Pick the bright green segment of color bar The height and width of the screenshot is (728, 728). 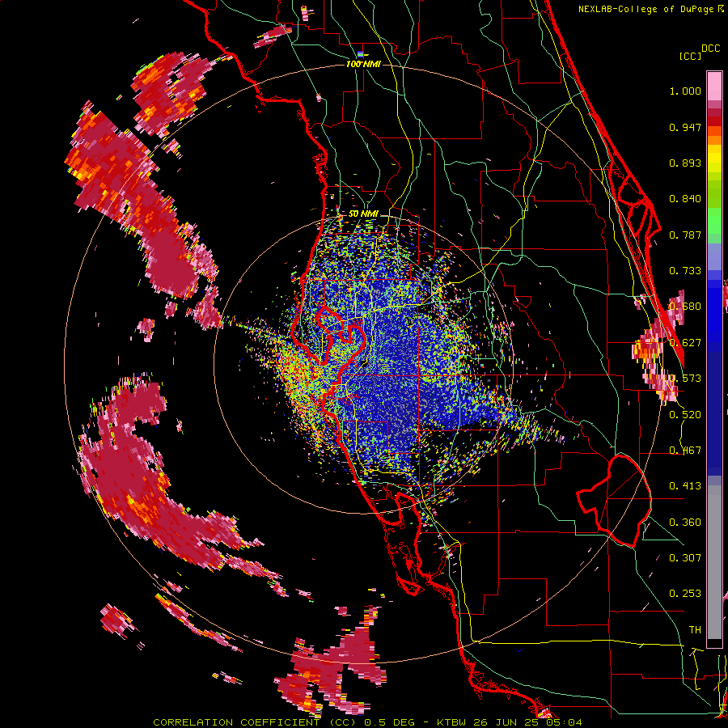714,221
